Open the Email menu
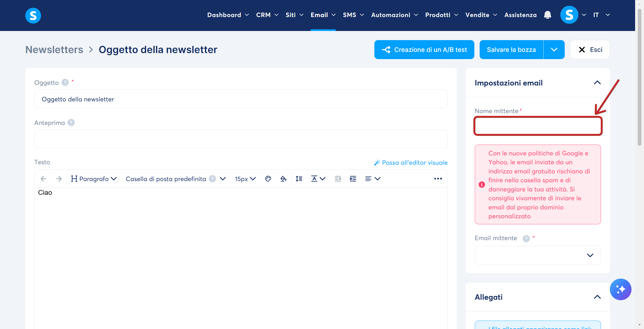 pos(323,15)
